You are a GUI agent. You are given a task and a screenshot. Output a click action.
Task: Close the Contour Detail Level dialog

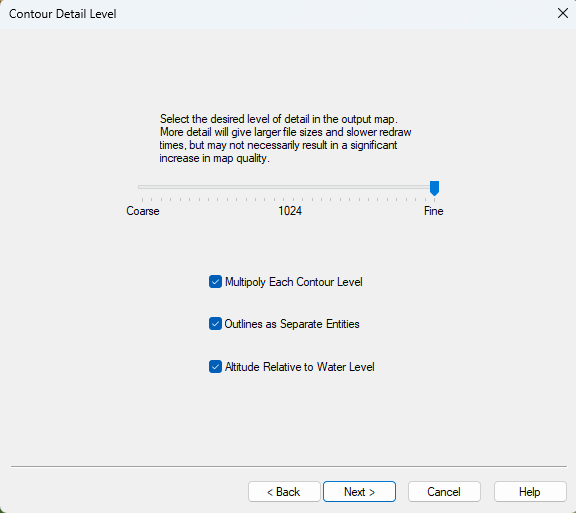click(562, 14)
